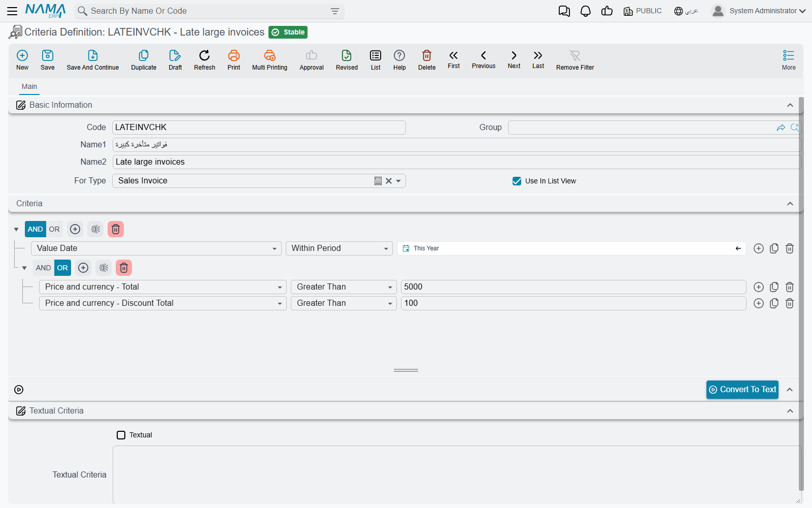Image resolution: width=812 pixels, height=508 pixels.
Task: Open operator dropdown for 5000 row
Action: point(390,287)
